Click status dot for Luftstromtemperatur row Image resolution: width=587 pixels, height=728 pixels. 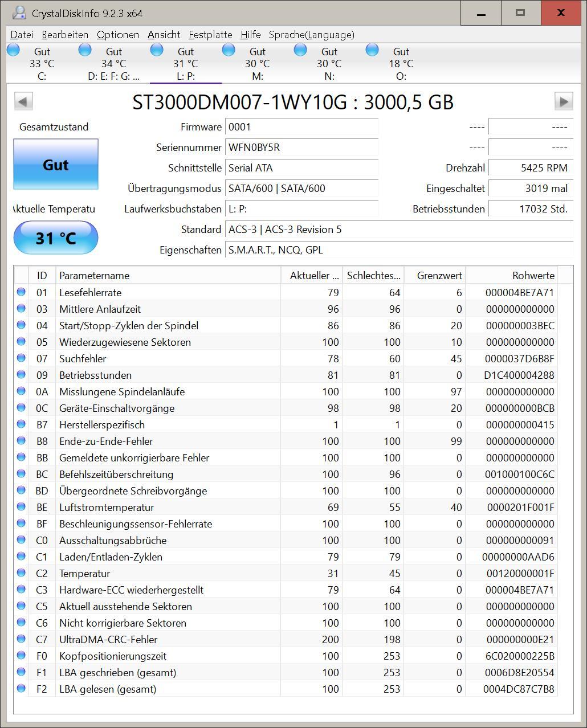tap(21, 506)
